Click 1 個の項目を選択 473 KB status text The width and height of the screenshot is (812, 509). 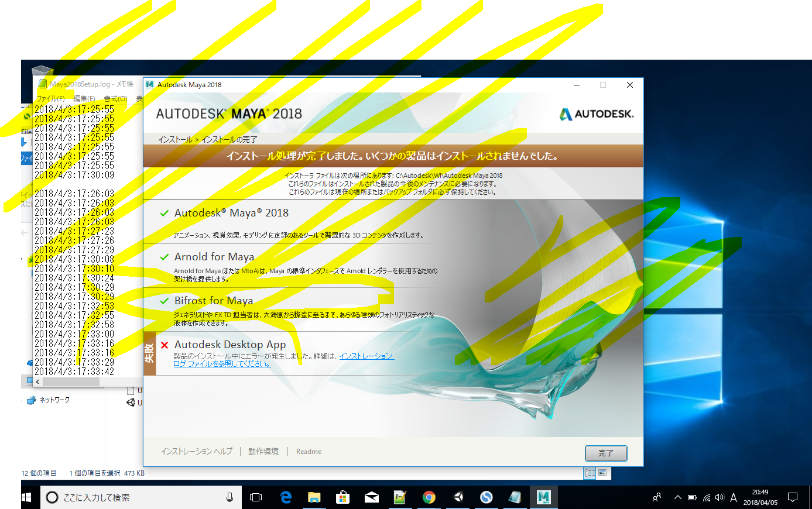(x=107, y=473)
